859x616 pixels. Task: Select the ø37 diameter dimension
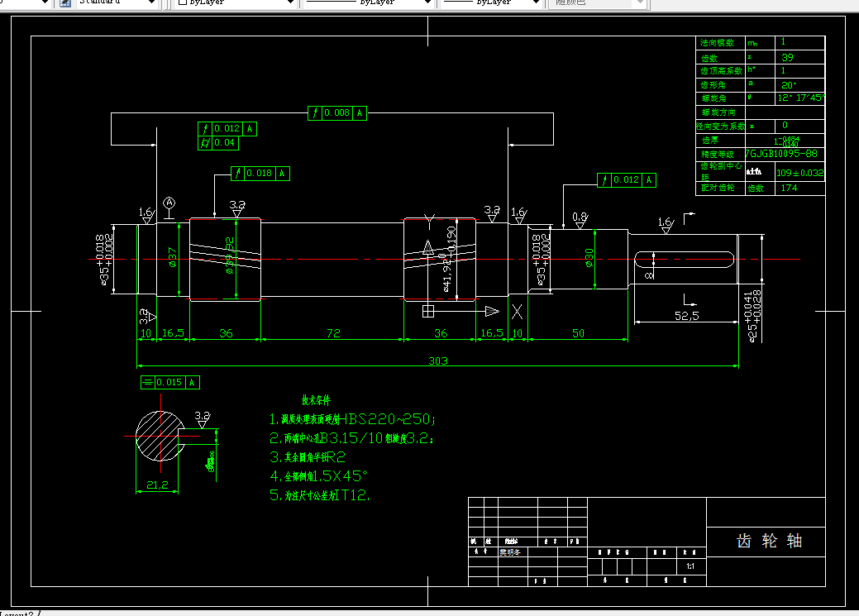(173, 257)
